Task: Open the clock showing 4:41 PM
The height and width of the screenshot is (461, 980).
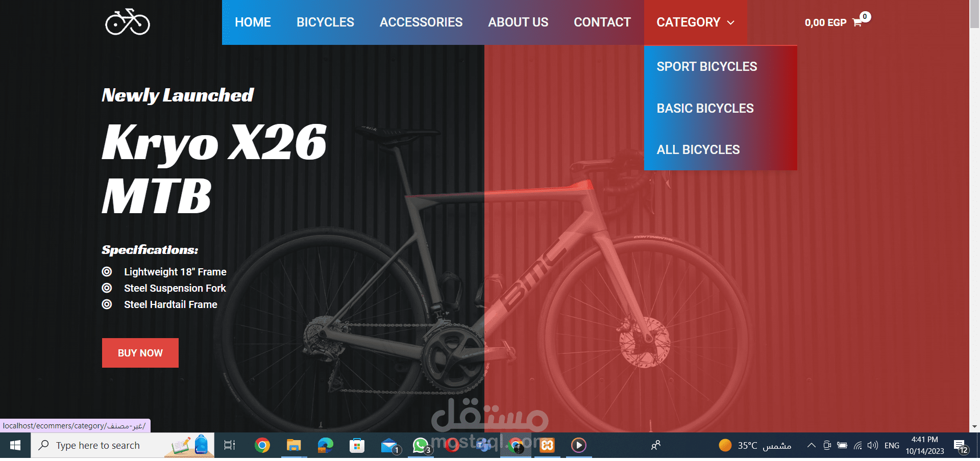Action: click(x=925, y=446)
